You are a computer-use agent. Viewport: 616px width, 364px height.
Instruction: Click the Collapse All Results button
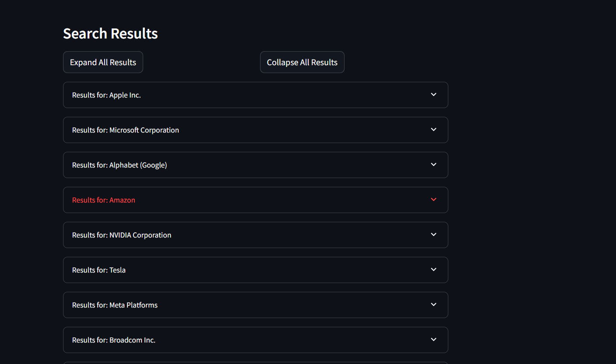click(302, 62)
